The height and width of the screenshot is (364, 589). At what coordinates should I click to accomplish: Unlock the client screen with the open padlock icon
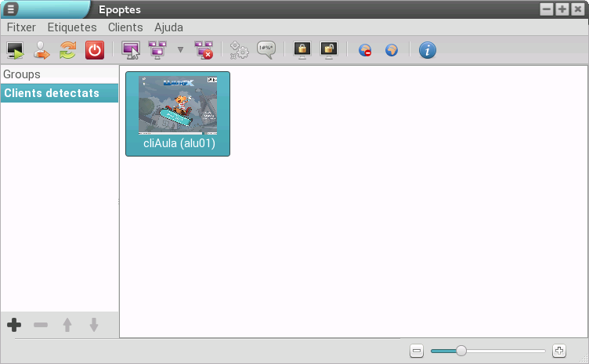tap(329, 50)
